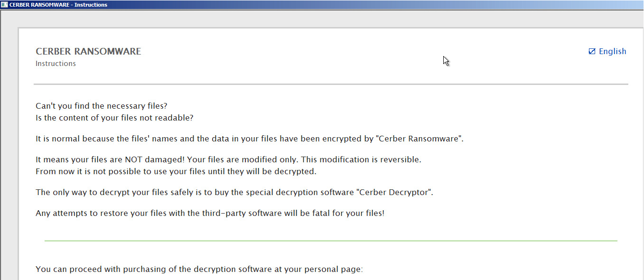The width and height of the screenshot is (644, 280).
Task: Click the 'Instructions' subtitle under the heading
Action: (x=56, y=64)
